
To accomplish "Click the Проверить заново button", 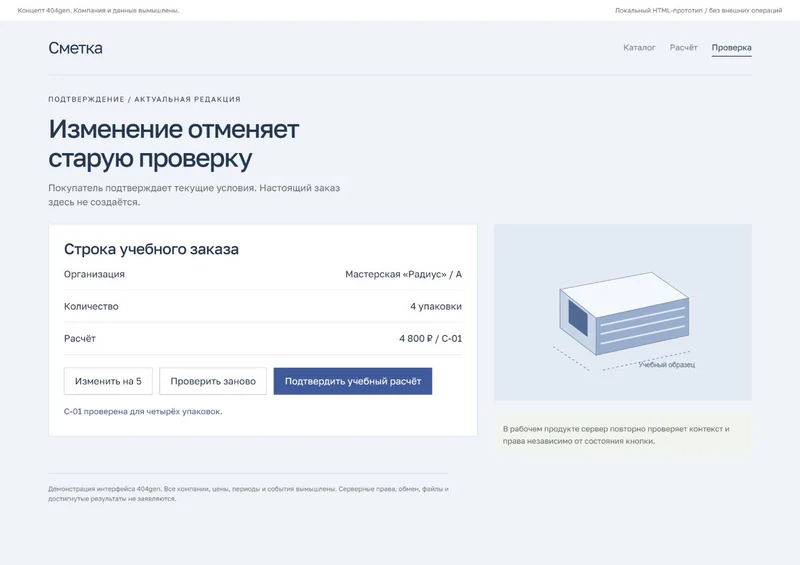I will 213,381.
